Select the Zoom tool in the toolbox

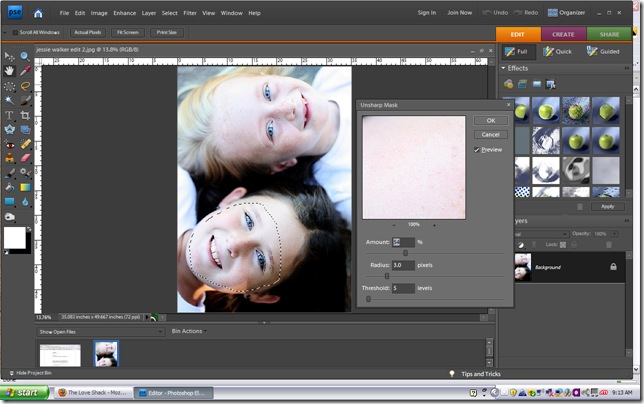[x=25, y=57]
